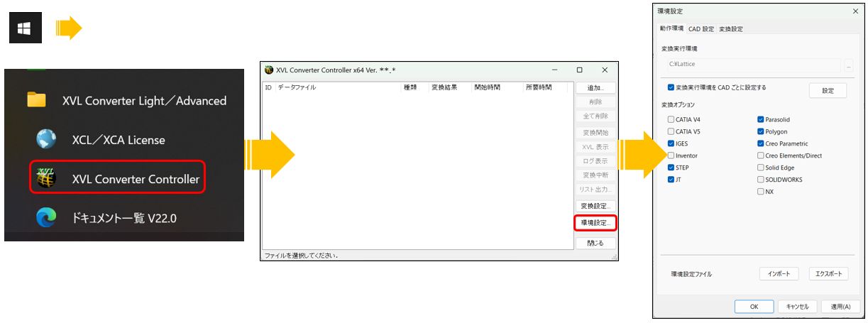Toggle 変換実行環境を CAD ごとに設定する checkbox
868x323 pixels.
(671, 87)
